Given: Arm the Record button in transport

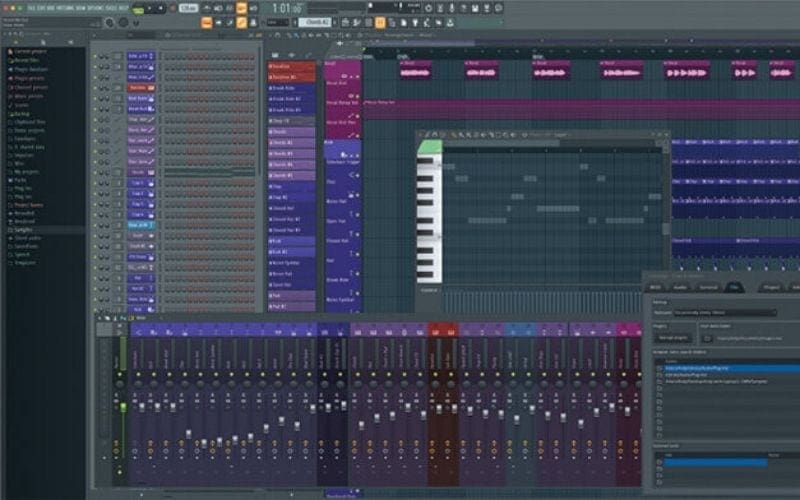Looking at the screenshot, I should [172, 8].
